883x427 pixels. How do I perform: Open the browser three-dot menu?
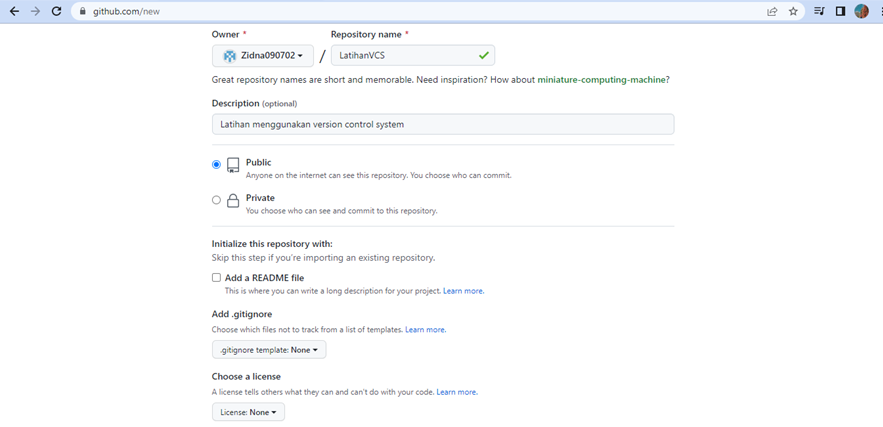[x=880, y=11]
